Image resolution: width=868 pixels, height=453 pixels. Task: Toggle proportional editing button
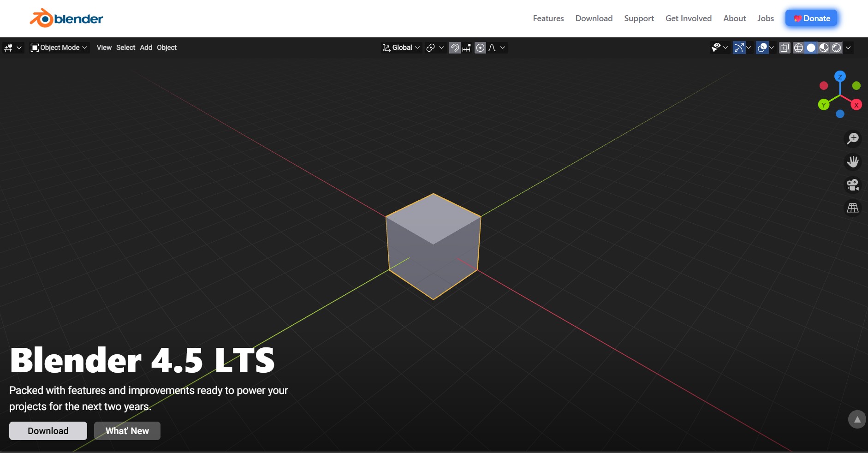(480, 48)
